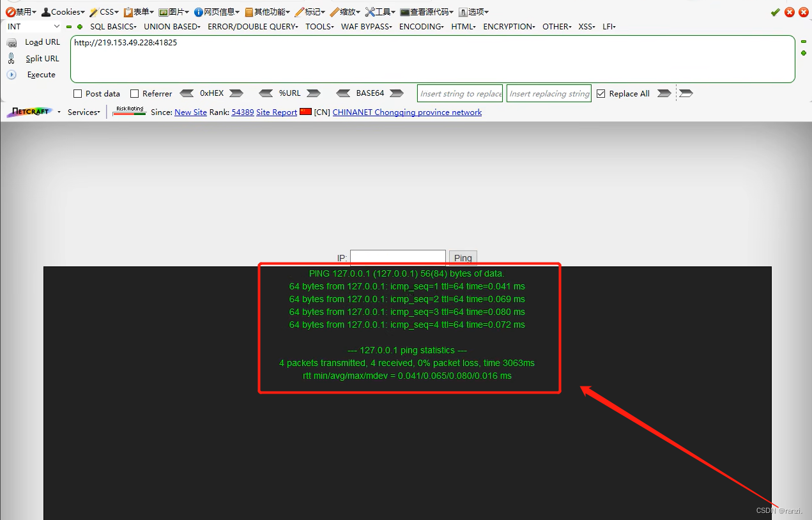Expand the ENCODING menu
The width and height of the screenshot is (812, 520).
click(x=422, y=27)
